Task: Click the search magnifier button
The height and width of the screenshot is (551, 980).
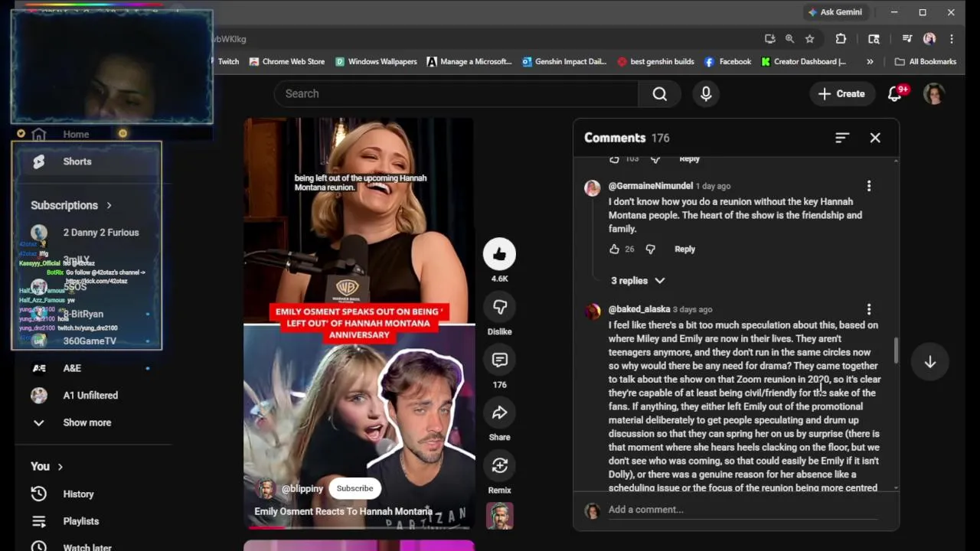Action: [x=659, y=93]
